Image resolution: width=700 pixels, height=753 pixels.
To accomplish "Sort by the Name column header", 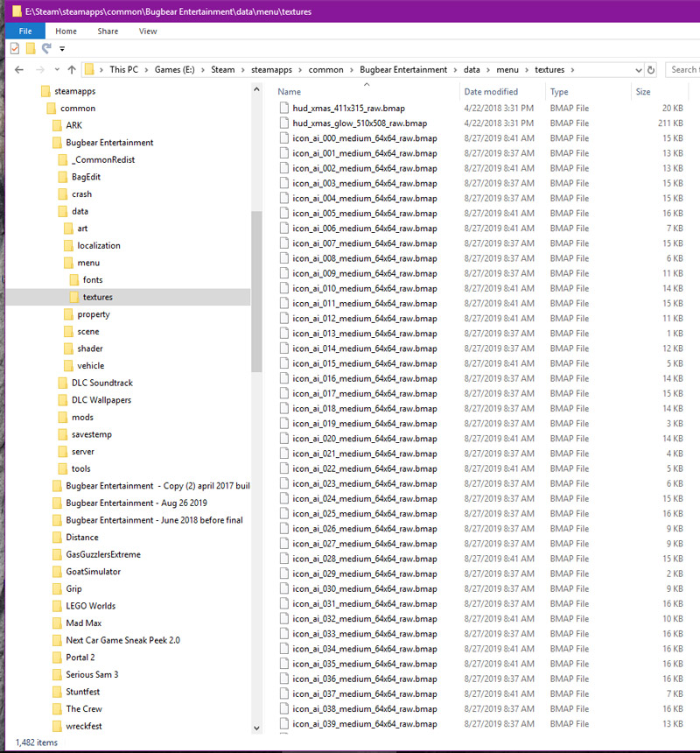I will pos(290,92).
